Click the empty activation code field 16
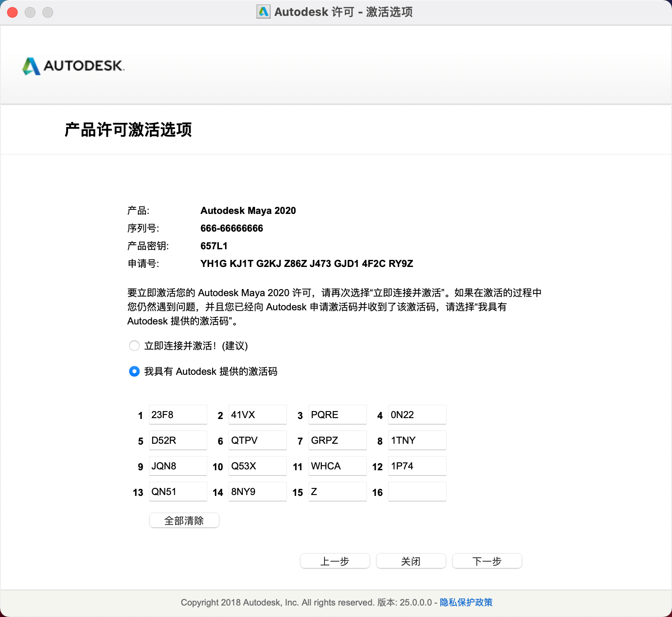Image resolution: width=672 pixels, height=617 pixels. coord(417,491)
